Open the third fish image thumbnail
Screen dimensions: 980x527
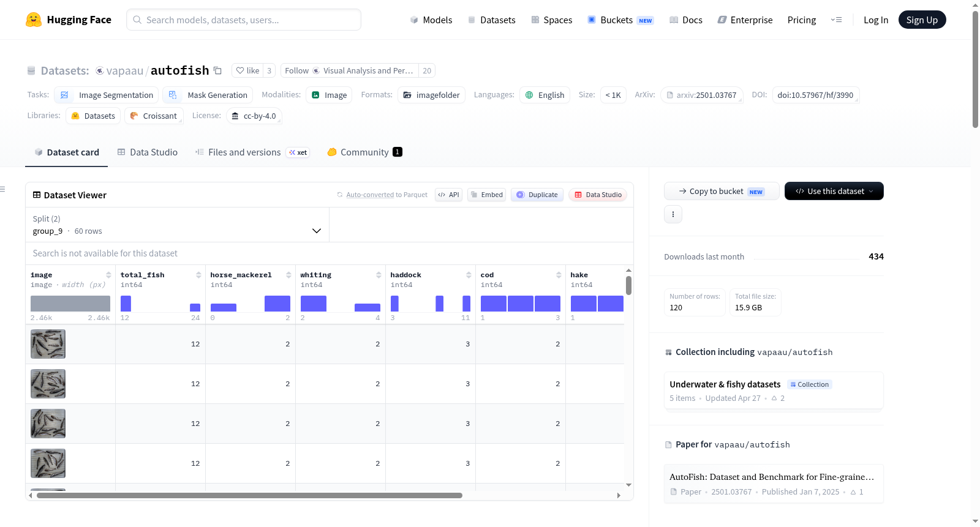pos(48,424)
